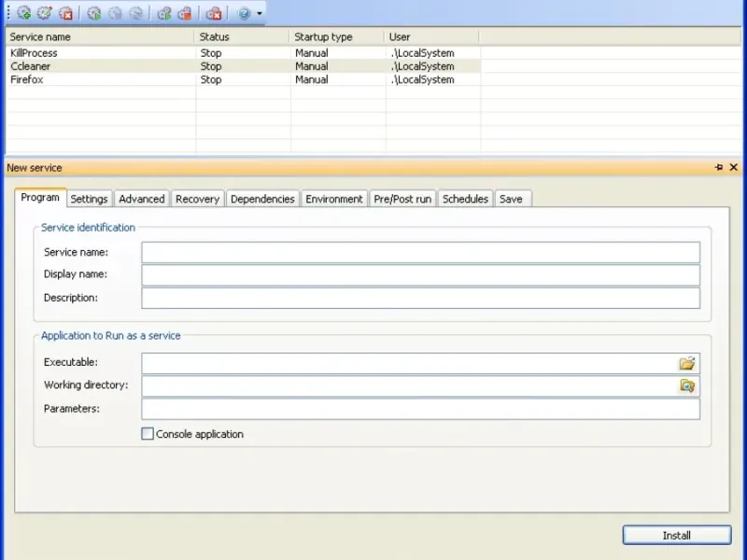
Task: Click the single-gear start service icon
Action: tap(94, 13)
